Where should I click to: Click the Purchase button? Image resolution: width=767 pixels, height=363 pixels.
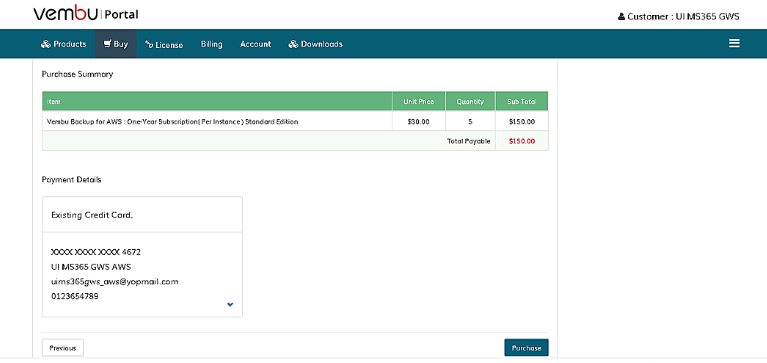pyautogui.click(x=526, y=348)
